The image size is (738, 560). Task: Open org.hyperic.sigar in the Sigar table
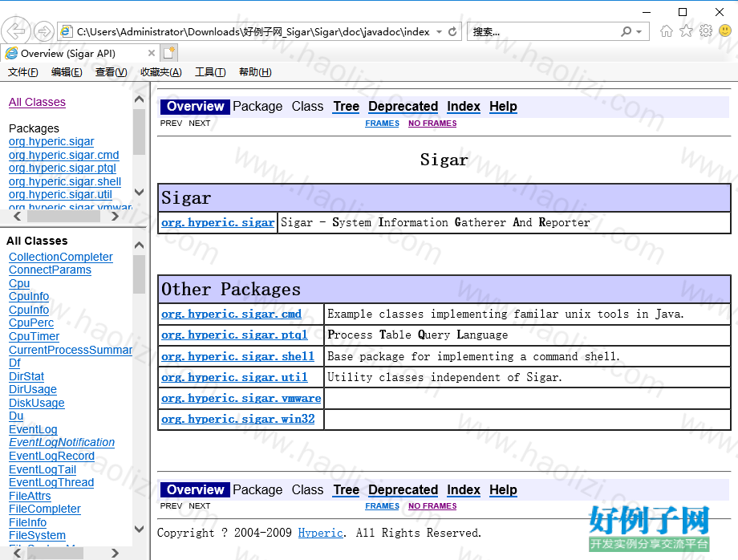[218, 222]
